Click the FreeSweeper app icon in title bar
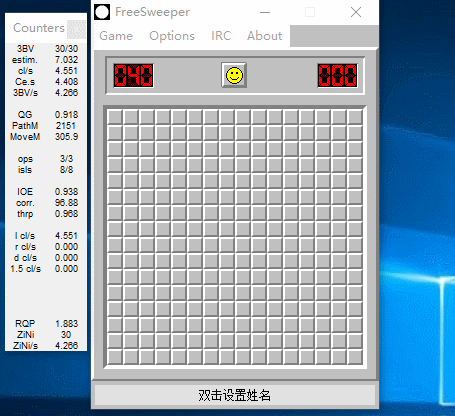The image size is (455, 416). [x=102, y=12]
